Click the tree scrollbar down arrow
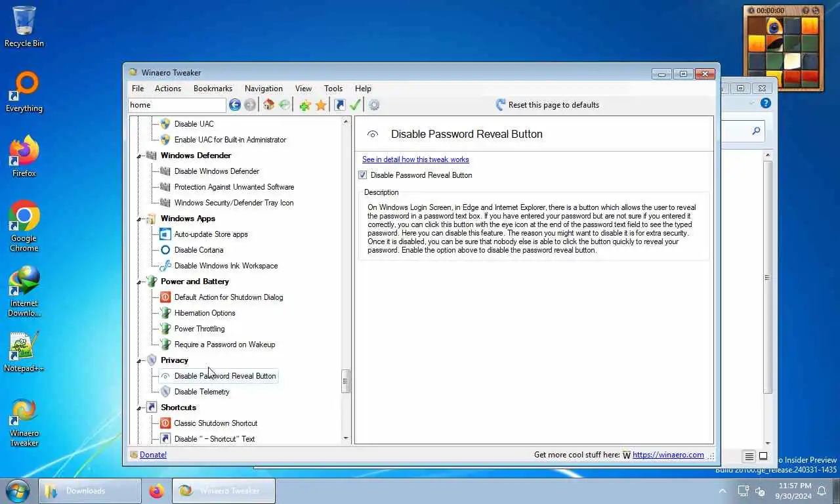Image resolution: width=840 pixels, height=504 pixels. coord(346,438)
